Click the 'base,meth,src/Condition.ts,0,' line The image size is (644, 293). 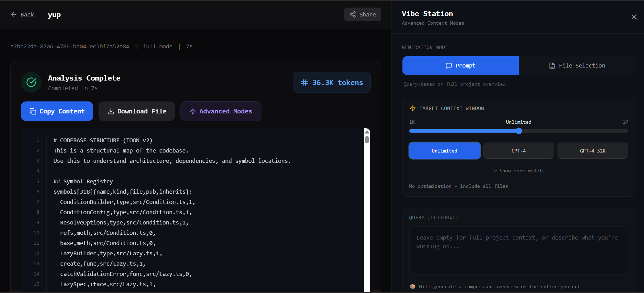coord(108,243)
